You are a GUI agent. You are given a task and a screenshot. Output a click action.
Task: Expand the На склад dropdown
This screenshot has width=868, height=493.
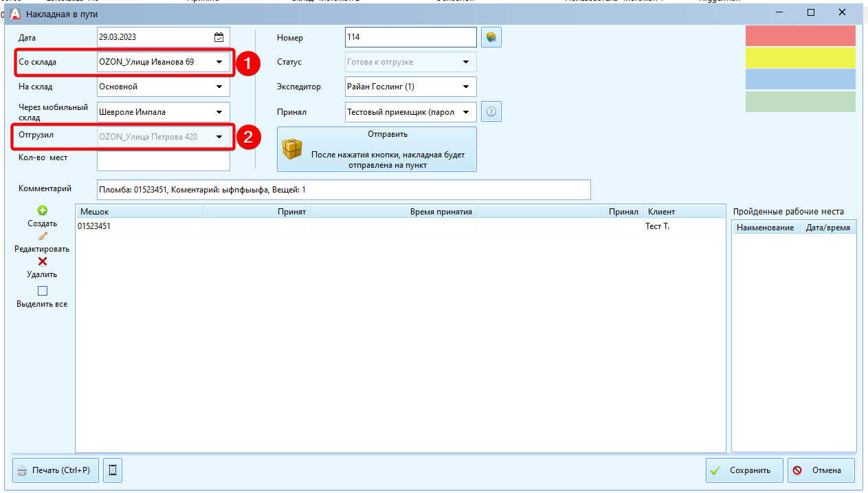(219, 87)
